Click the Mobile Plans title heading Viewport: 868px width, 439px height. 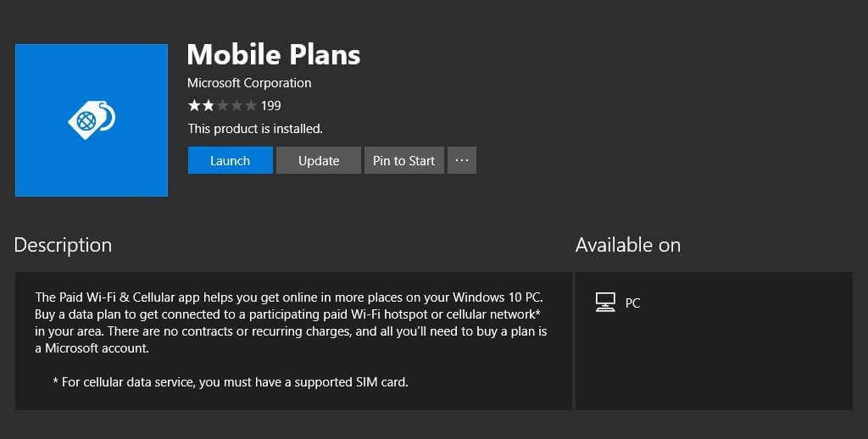274,54
